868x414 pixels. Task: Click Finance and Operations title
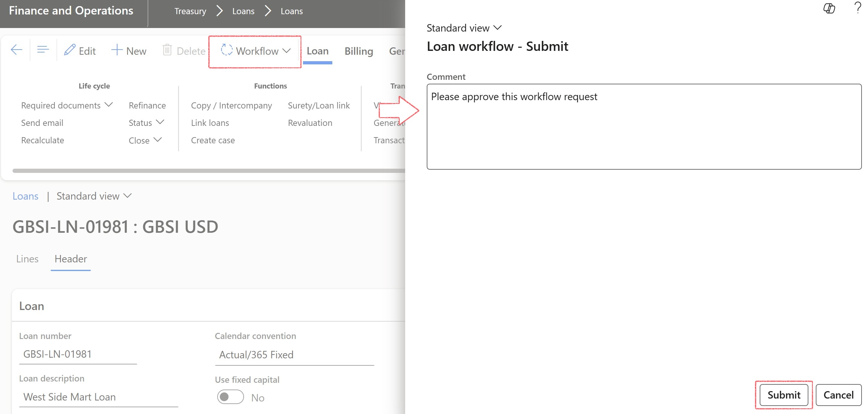[71, 11]
